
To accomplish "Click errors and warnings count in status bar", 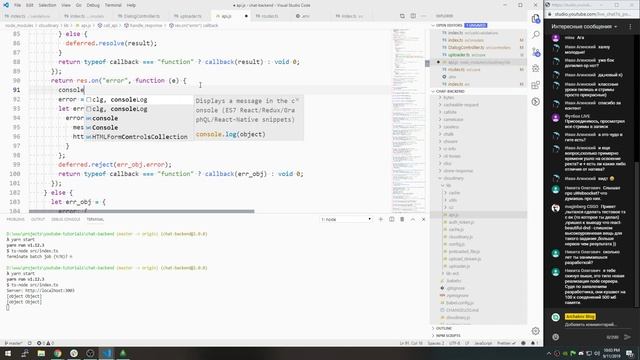I will pos(45,343).
